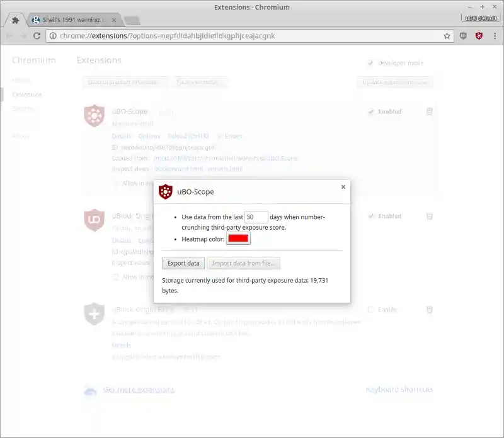Open a new tab button
This screenshot has height=438, width=504.
[132, 21]
